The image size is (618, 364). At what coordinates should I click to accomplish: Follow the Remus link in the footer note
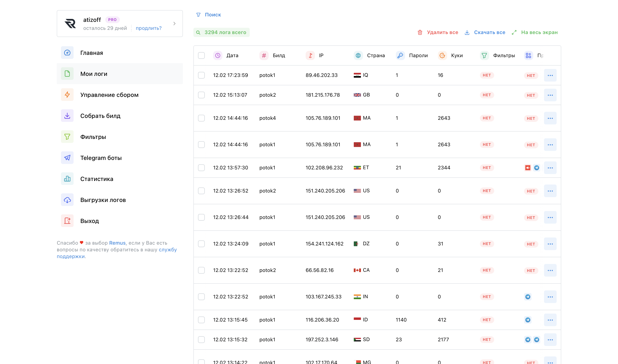(117, 243)
